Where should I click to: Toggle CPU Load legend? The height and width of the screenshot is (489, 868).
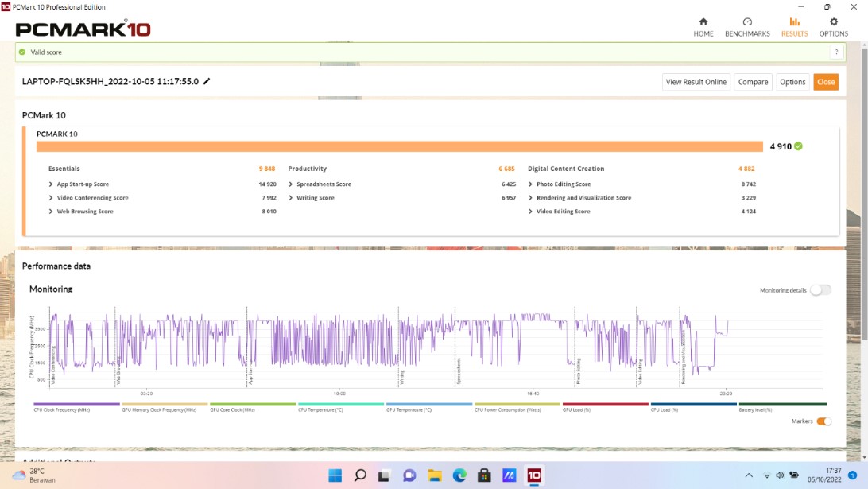pyautogui.click(x=693, y=407)
